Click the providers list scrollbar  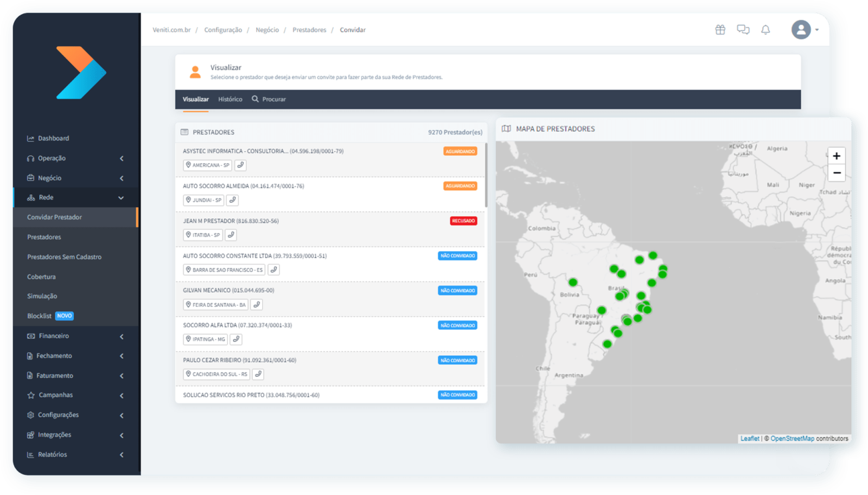point(486,175)
